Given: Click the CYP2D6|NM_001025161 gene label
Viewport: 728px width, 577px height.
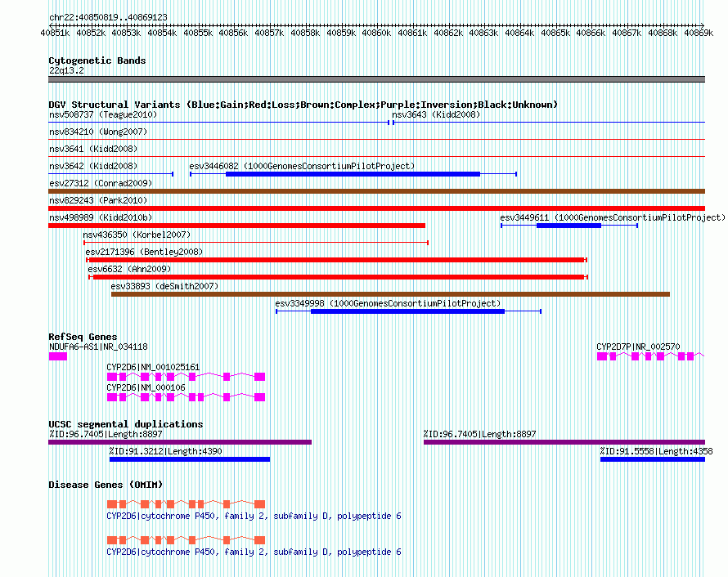Looking at the screenshot, I should [153, 367].
